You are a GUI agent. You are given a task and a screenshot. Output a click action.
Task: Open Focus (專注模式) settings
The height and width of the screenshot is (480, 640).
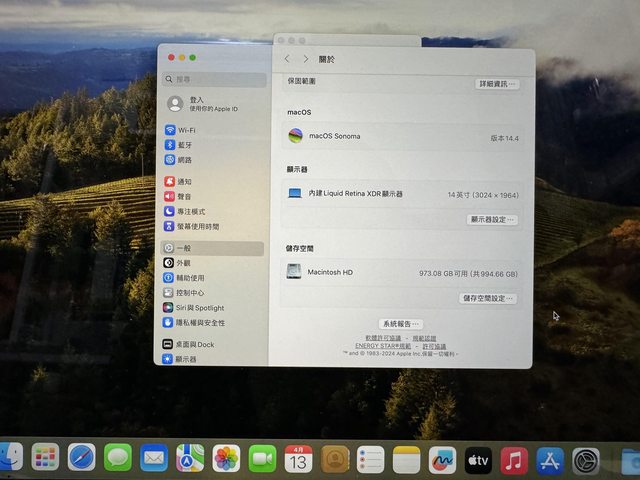[185, 211]
